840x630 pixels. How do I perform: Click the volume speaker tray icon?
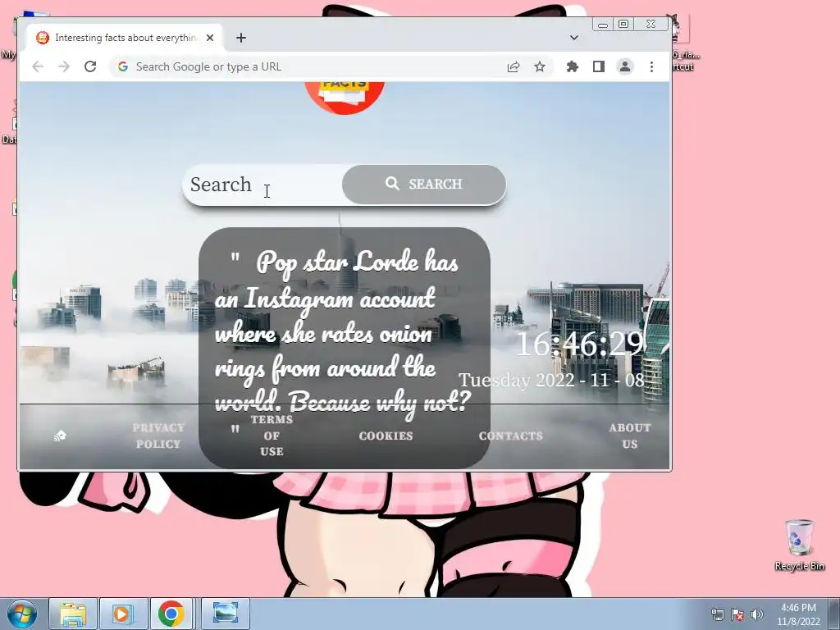pyautogui.click(x=756, y=614)
